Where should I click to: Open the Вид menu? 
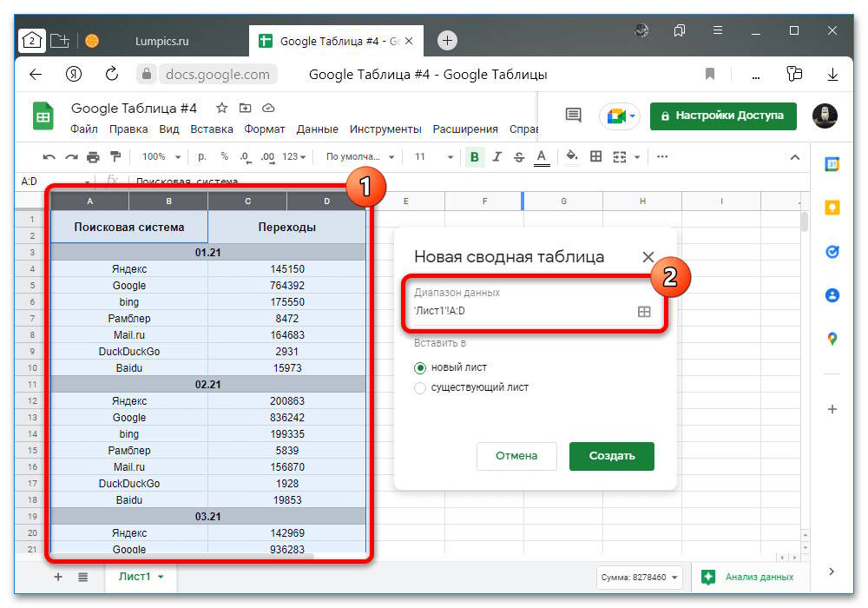[x=169, y=129]
